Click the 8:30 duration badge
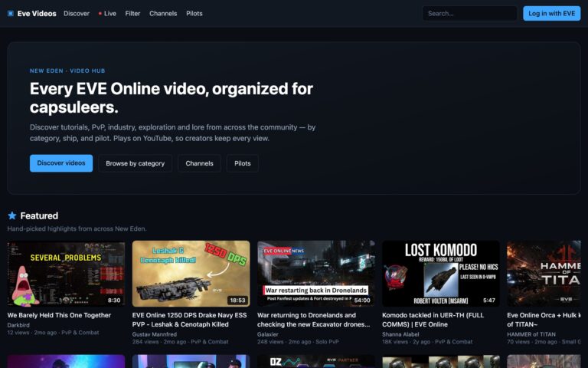Screen dimensions: 588x368 tap(114, 301)
